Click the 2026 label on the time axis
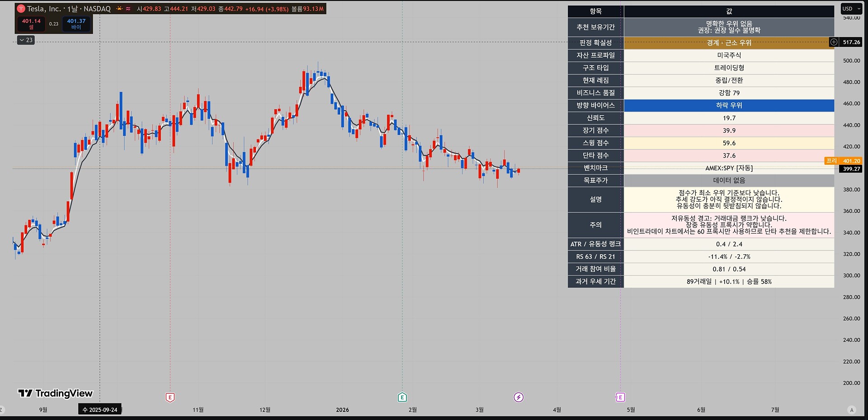Screen dimensions: 868x420 [x=342, y=410]
